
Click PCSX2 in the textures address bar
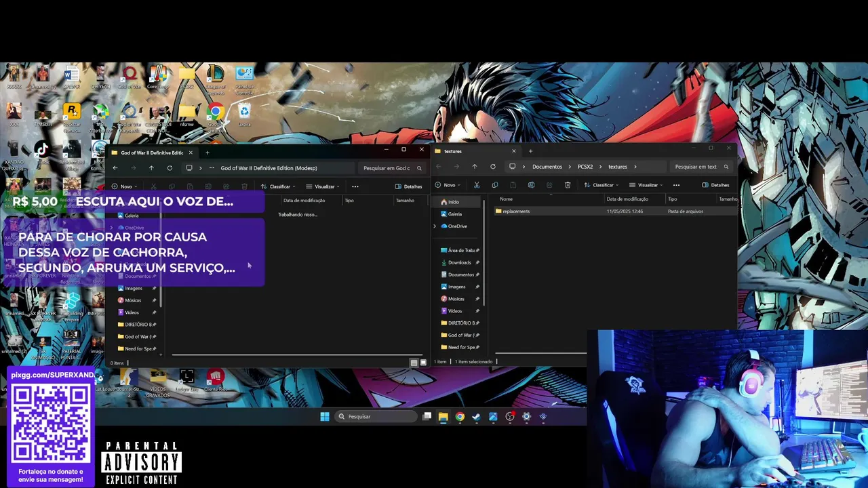click(x=585, y=167)
